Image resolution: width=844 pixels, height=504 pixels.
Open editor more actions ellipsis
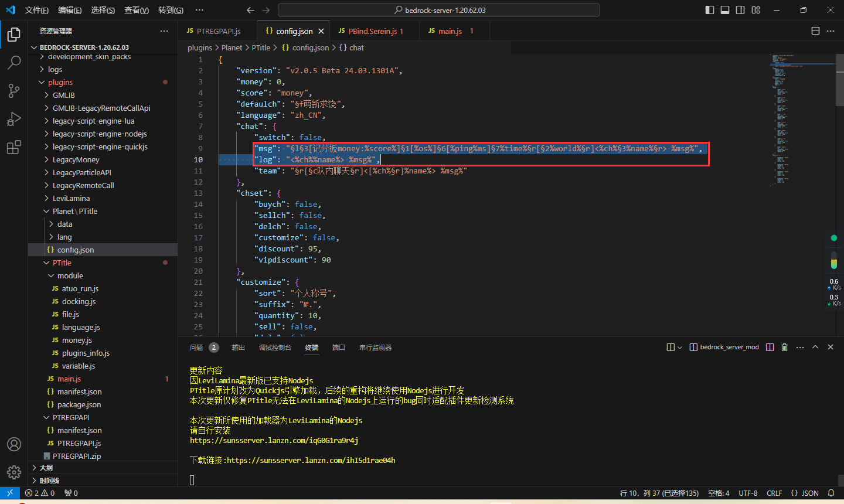tap(831, 31)
